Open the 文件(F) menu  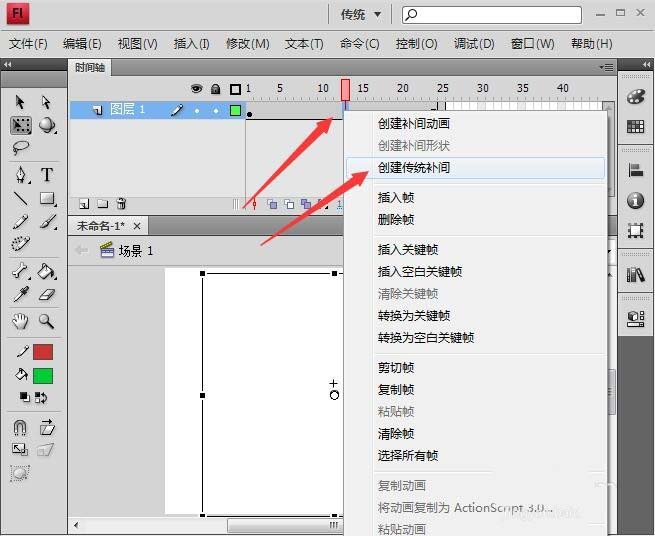click(x=28, y=43)
